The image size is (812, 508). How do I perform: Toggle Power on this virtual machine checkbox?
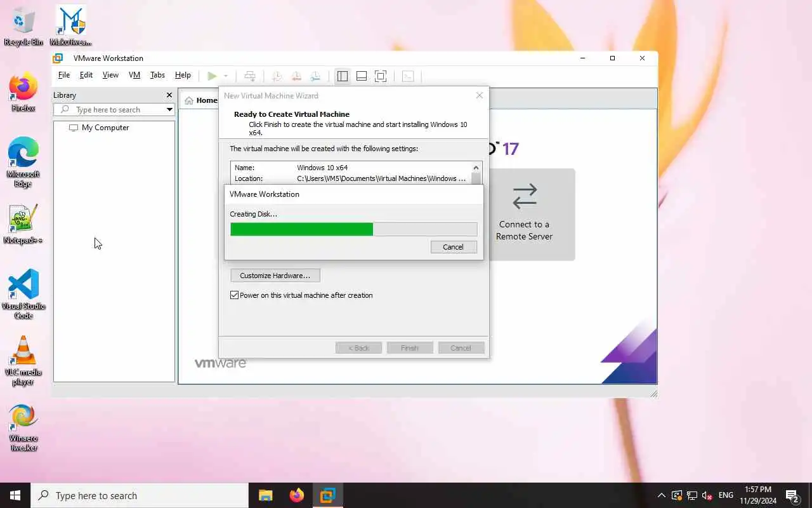235,295
